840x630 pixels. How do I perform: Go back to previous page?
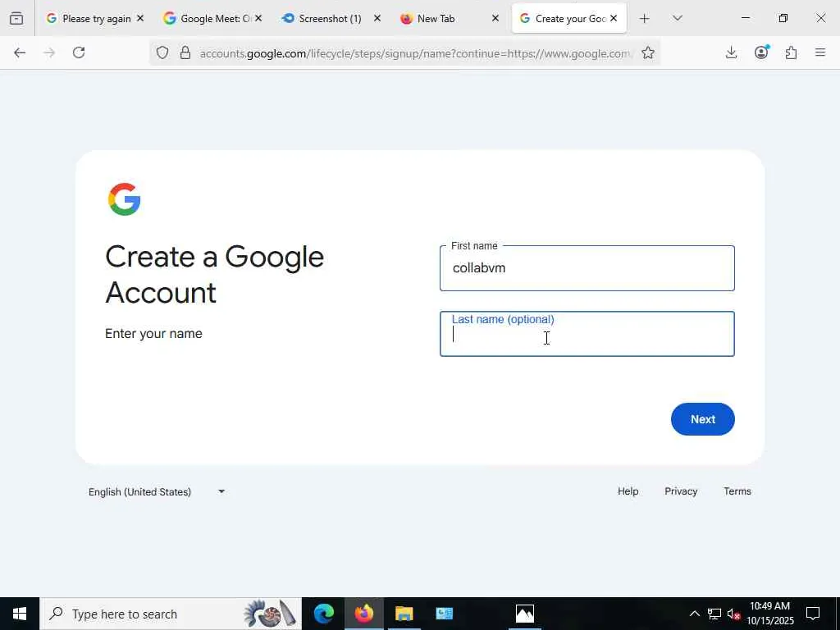pos(20,52)
